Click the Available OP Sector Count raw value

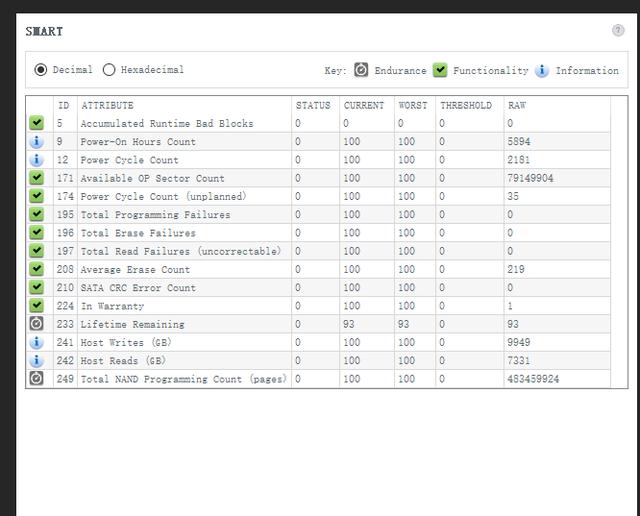tap(532, 178)
